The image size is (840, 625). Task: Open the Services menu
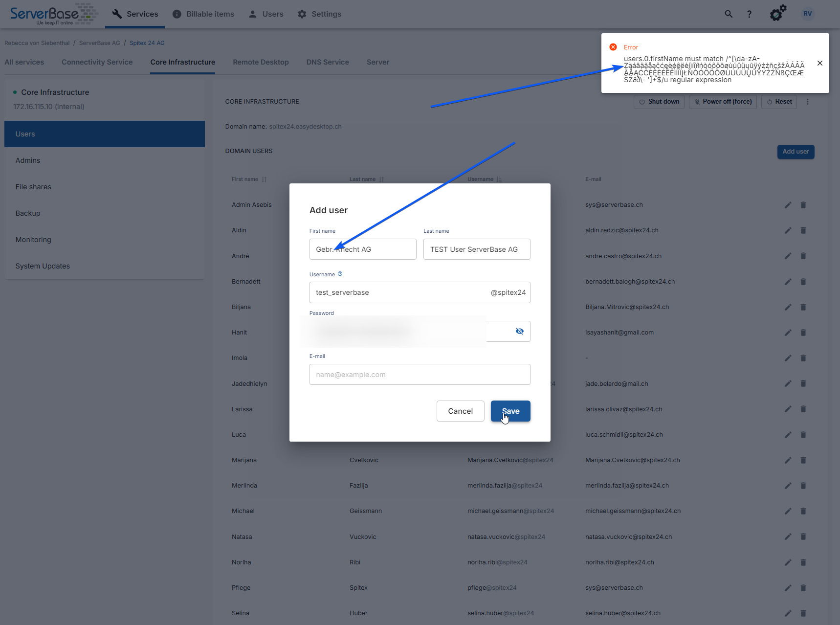pyautogui.click(x=135, y=14)
